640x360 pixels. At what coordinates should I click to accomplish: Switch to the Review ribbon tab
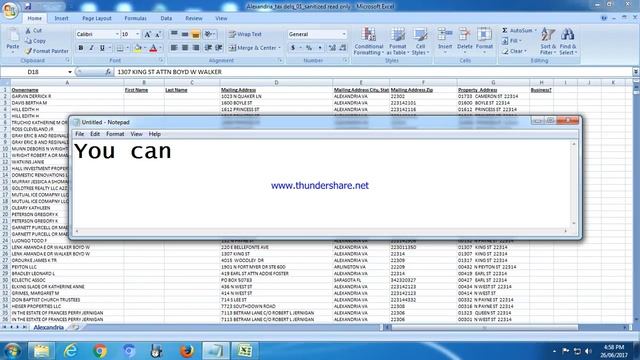coord(193,18)
